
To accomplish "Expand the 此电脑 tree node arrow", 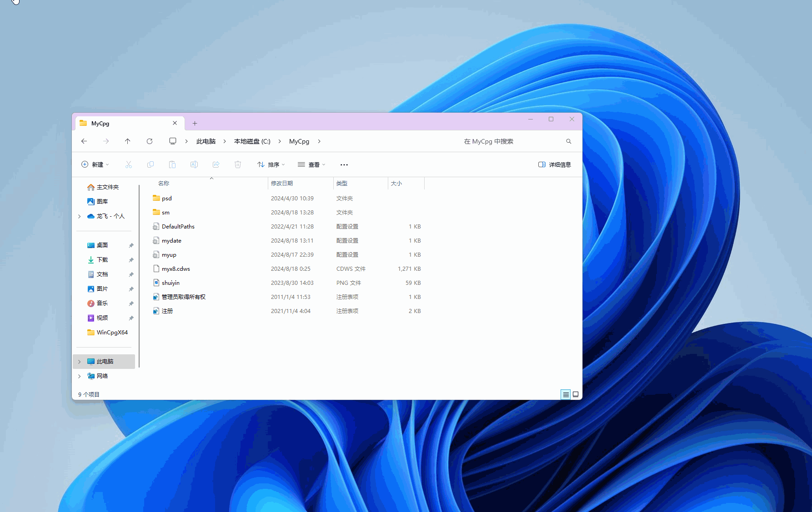I will click(80, 362).
